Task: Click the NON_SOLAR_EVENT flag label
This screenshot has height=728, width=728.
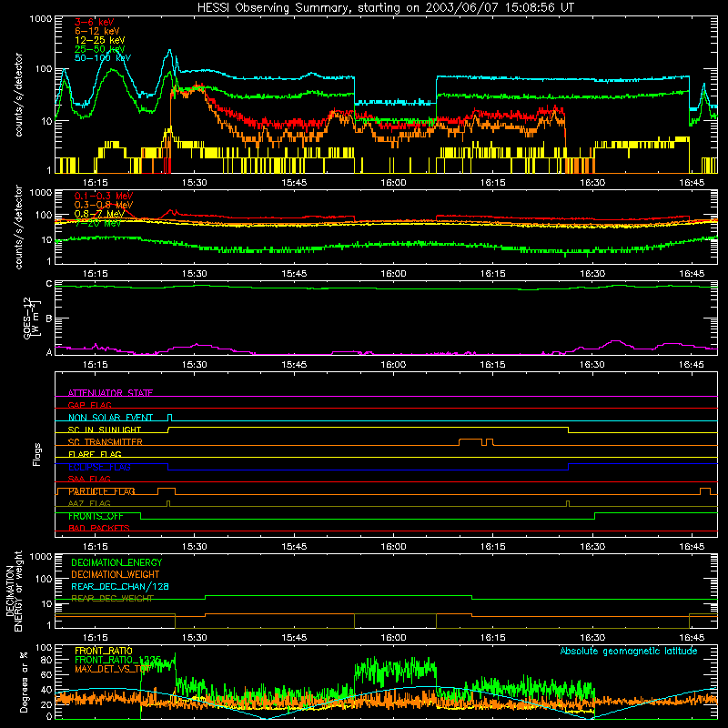Action: (110, 418)
